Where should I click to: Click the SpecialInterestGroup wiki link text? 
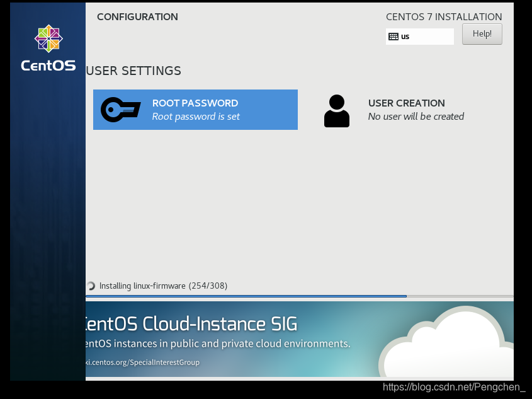click(x=142, y=362)
